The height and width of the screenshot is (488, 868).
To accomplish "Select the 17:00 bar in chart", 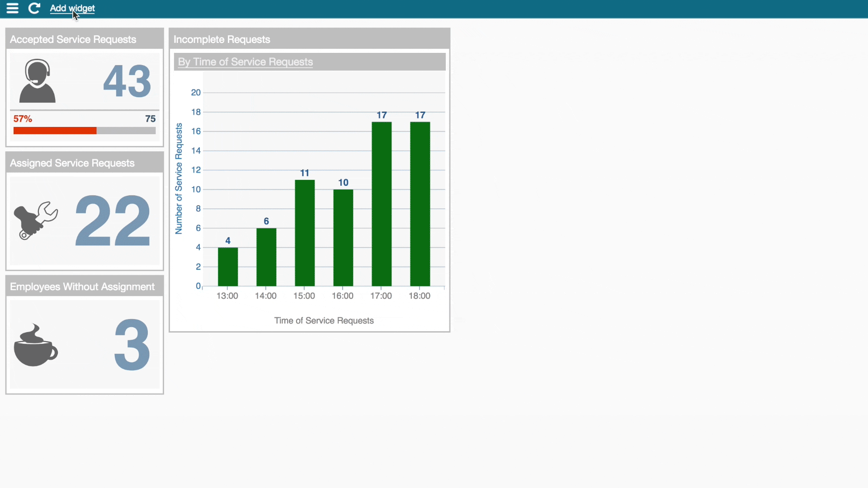I will click(x=382, y=204).
